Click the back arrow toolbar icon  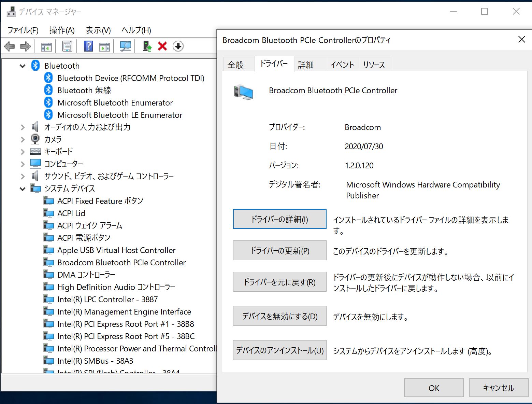(10, 46)
